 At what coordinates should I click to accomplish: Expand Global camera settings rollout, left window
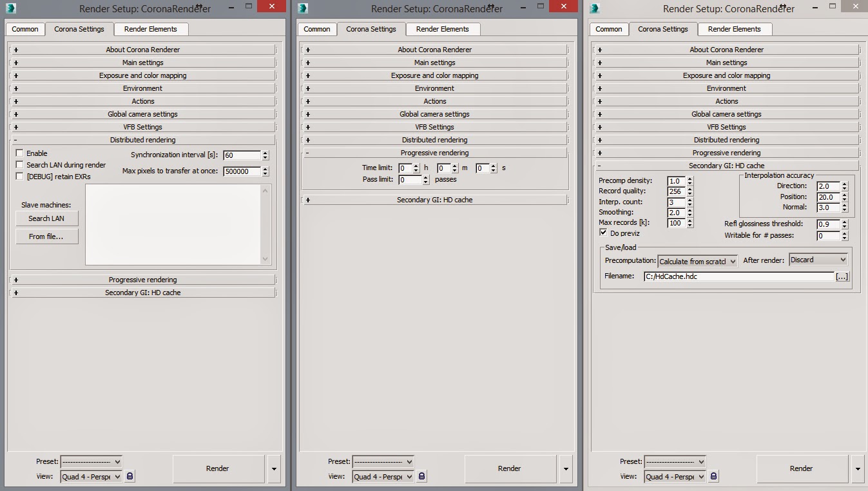(x=143, y=114)
